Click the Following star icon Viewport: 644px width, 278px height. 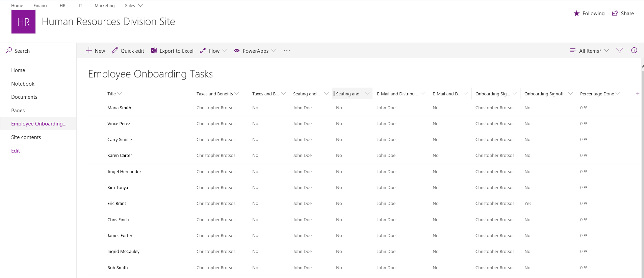pyautogui.click(x=576, y=14)
